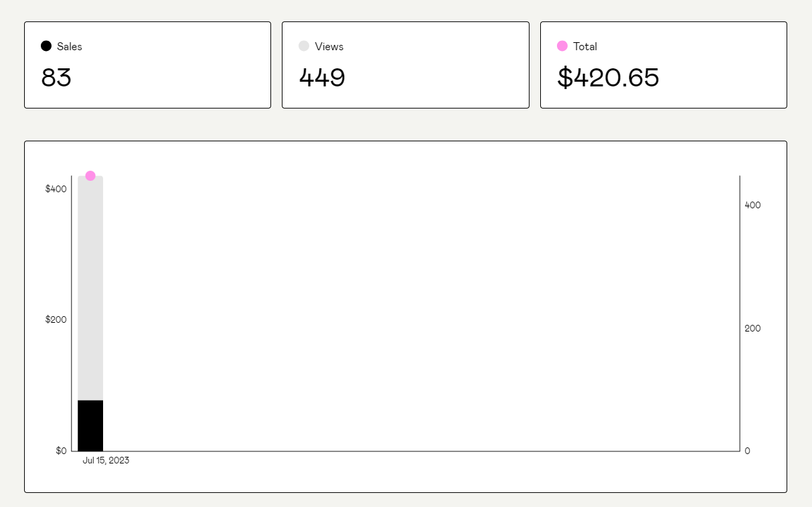Toggle the Total series via its legend entry
The width and height of the screenshot is (812, 507).
click(x=585, y=46)
